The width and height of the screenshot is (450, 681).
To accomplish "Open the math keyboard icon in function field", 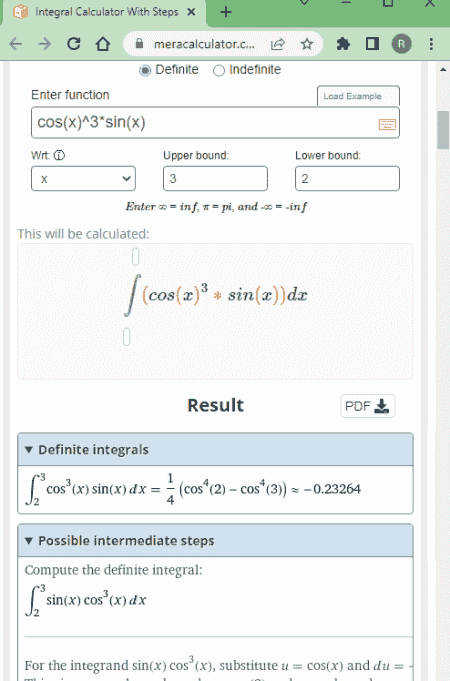I will pos(387,125).
